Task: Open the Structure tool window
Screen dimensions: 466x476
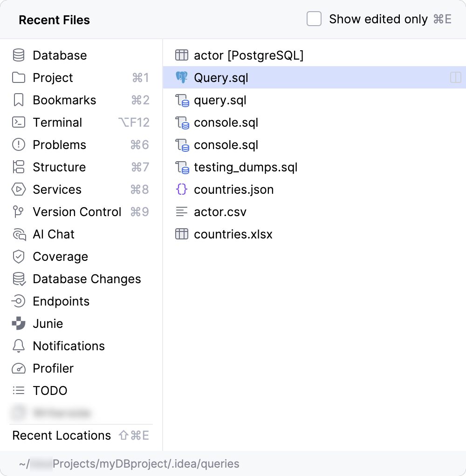Action: (59, 167)
